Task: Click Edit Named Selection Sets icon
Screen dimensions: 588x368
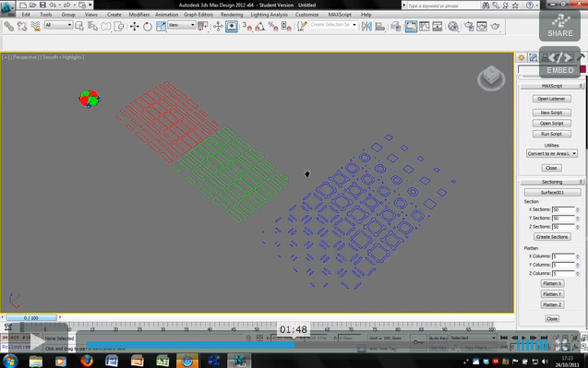Action: pos(302,26)
